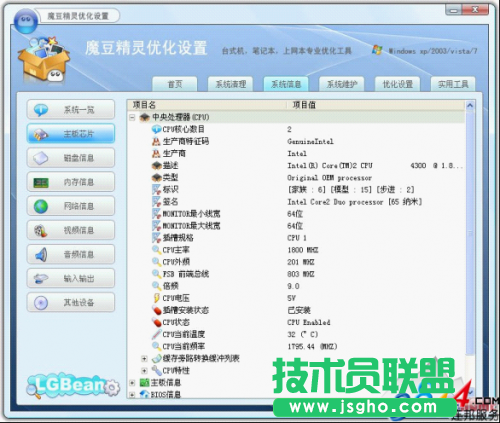
Task: Go to the 优化设置 tab
Action: click(x=397, y=84)
